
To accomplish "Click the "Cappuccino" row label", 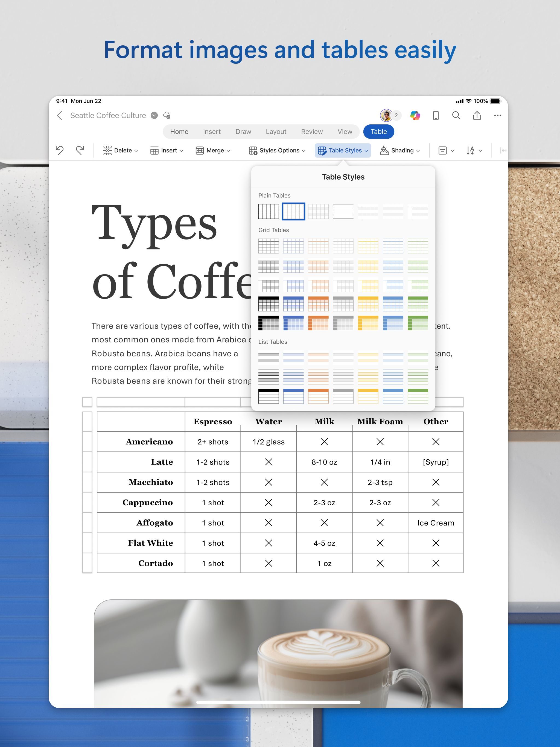I will click(x=148, y=503).
